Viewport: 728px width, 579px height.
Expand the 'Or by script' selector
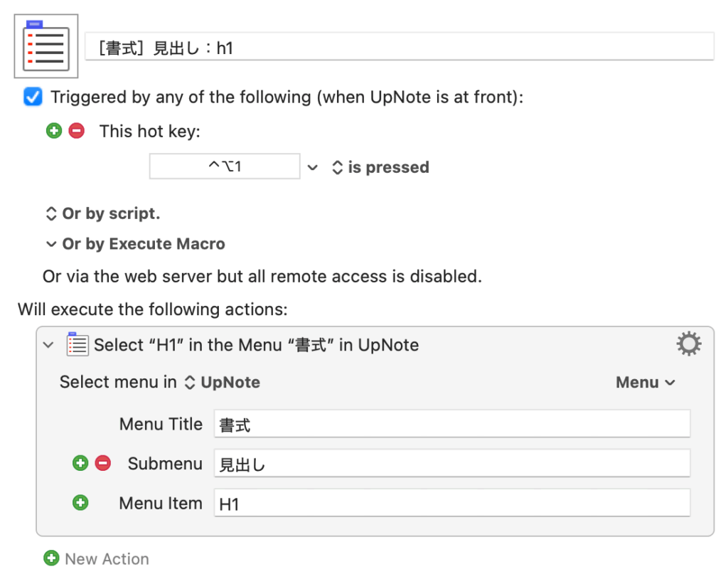[103, 213]
